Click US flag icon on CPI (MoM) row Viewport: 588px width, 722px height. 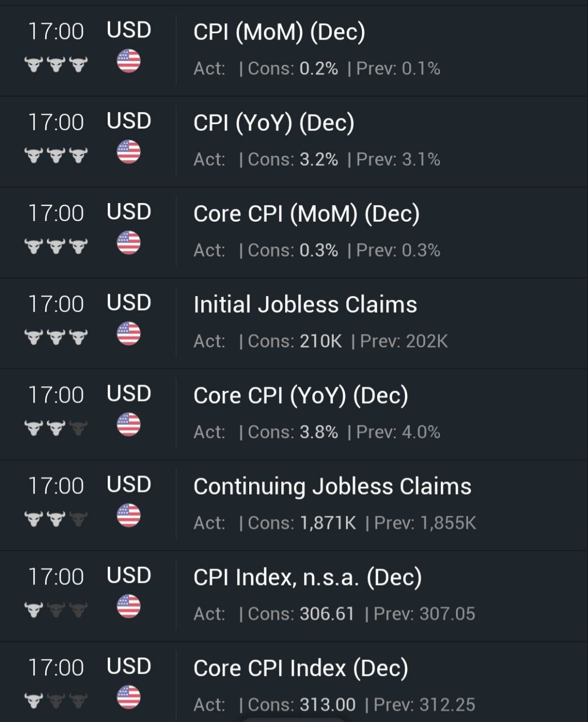pos(129,61)
